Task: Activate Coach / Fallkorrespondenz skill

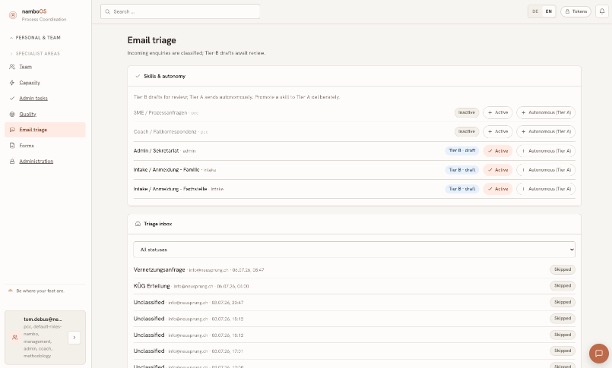Action: pos(498,132)
